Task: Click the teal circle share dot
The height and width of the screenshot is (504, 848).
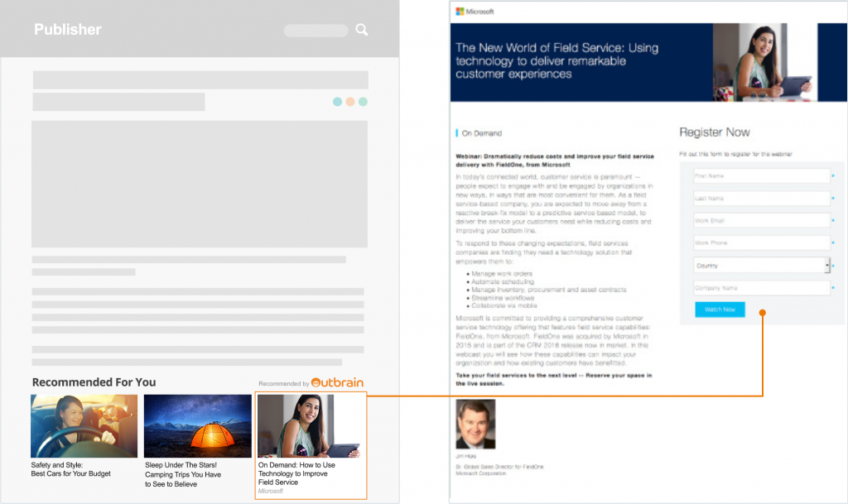Action: 337,102
